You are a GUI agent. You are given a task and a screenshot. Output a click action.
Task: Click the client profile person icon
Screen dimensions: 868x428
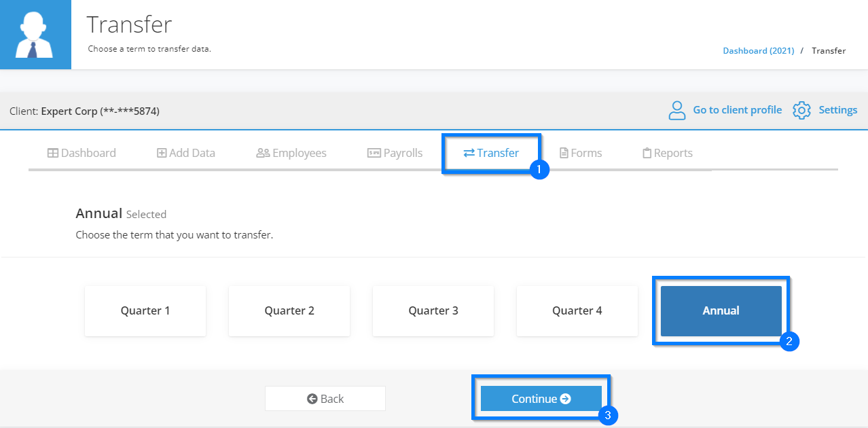[677, 110]
